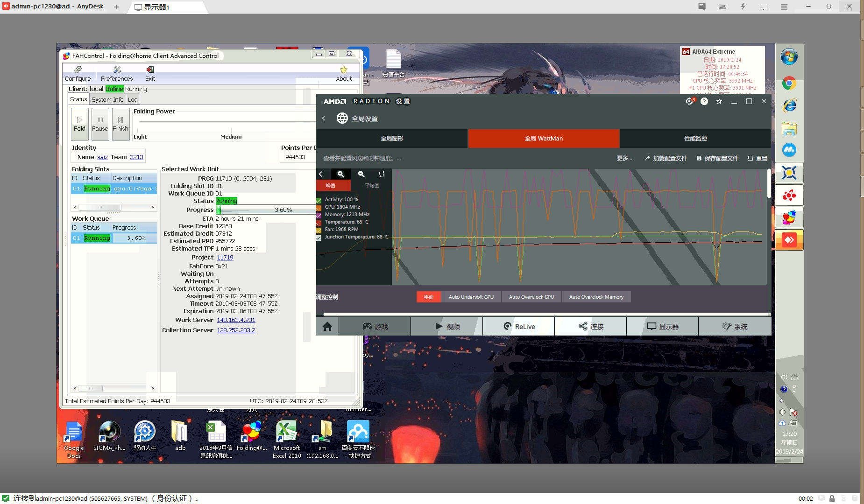Toggle the Activity graph checkbox
The height and width of the screenshot is (504, 864).
(319, 200)
